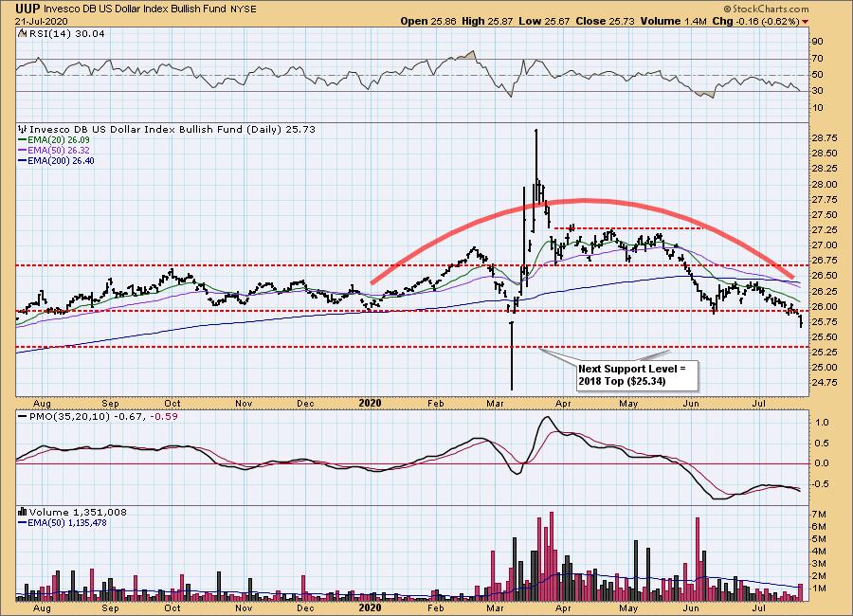Click the 5M volume axis label
Screen dimensions: 853x616
point(819,539)
